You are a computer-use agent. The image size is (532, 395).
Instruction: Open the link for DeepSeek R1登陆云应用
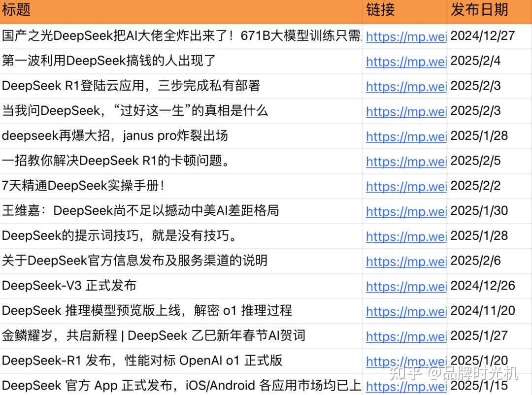405,87
